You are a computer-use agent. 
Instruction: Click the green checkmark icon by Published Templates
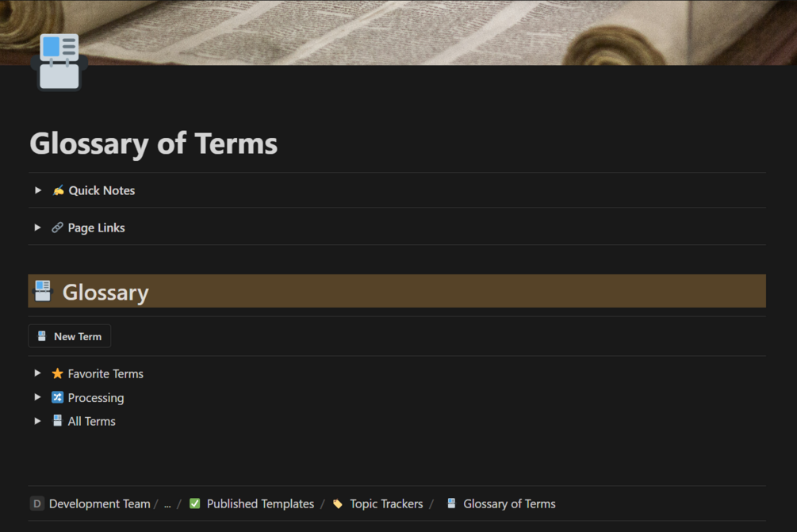(x=194, y=503)
